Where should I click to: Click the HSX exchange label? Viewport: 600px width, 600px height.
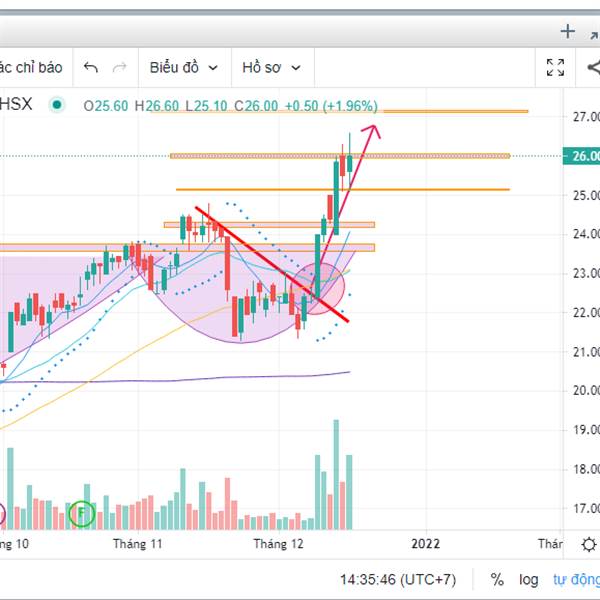click(x=16, y=104)
